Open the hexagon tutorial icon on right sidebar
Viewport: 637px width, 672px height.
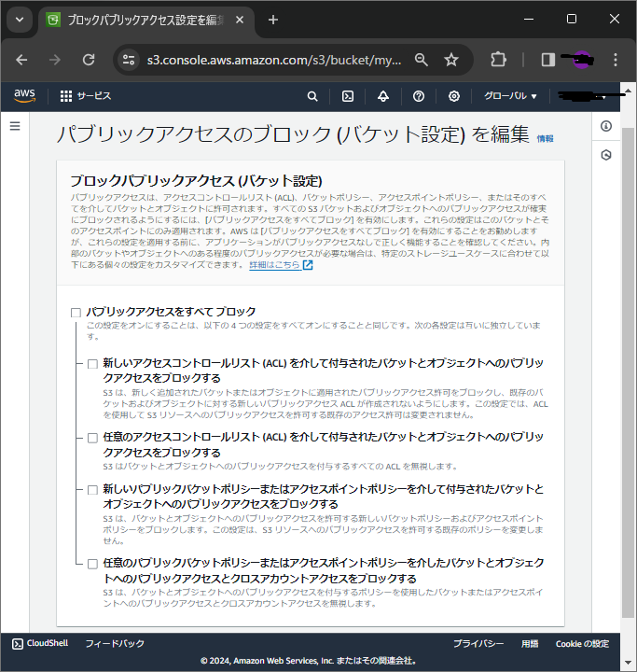[x=605, y=155]
